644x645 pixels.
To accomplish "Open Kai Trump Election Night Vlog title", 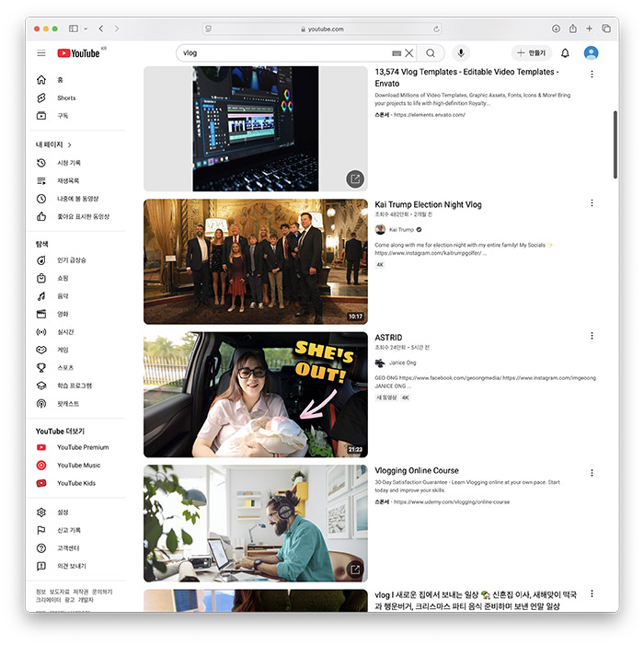I will [x=428, y=204].
